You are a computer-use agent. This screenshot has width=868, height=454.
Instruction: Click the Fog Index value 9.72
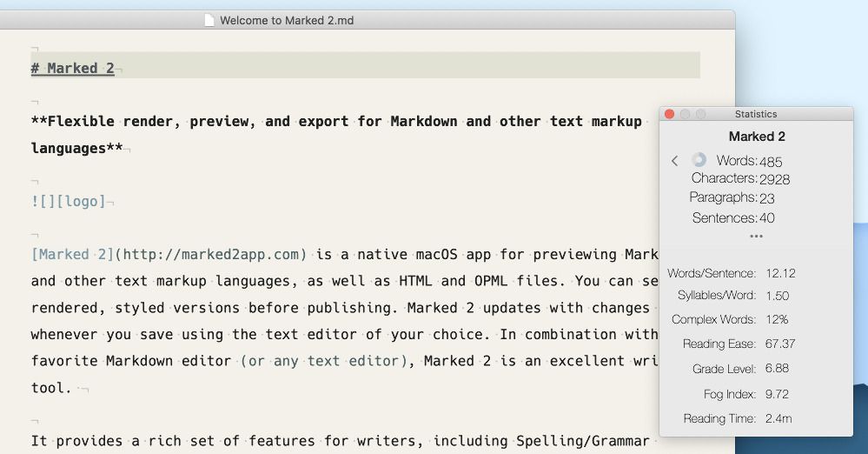point(777,394)
